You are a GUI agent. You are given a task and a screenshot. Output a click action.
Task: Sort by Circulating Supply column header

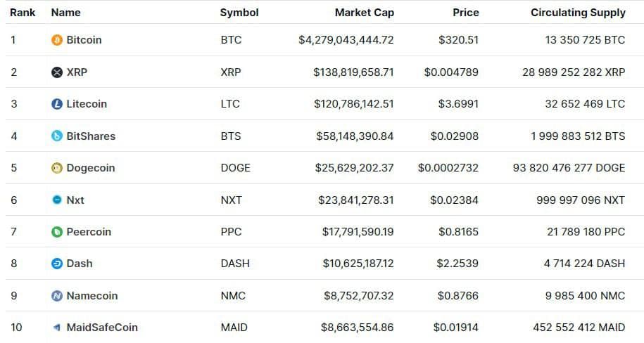577,13
